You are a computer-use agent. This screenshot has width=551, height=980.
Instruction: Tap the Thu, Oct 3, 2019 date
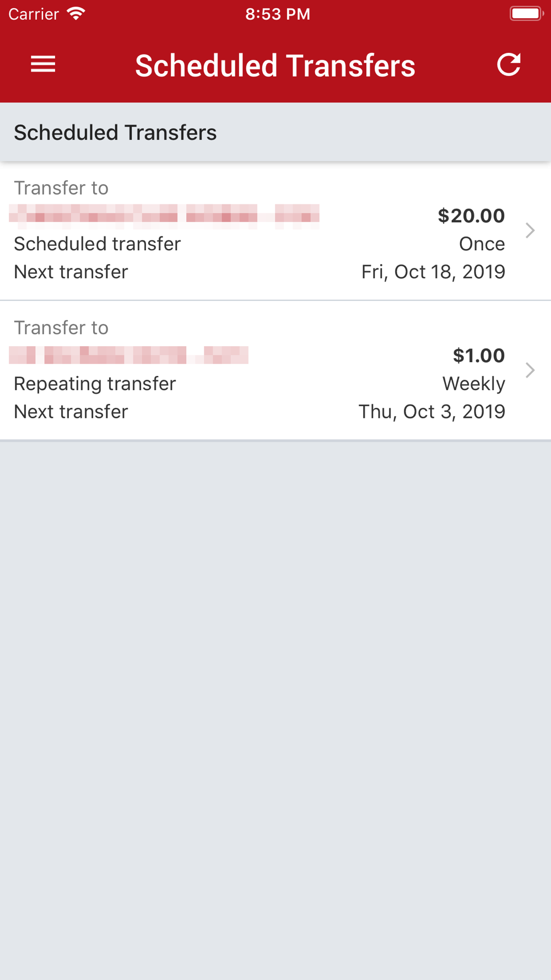(x=431, y=412)
